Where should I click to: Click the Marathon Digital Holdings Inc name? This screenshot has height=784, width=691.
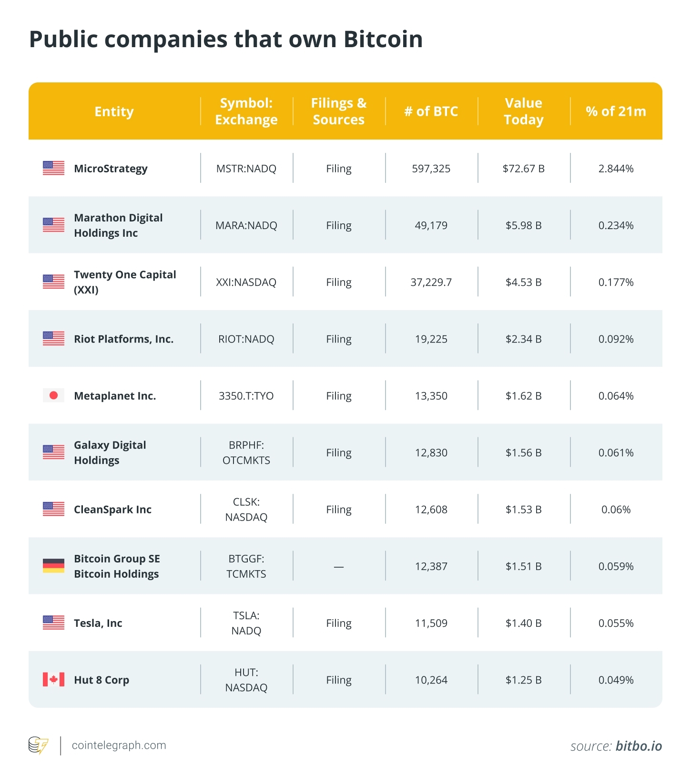pos(118,225)
